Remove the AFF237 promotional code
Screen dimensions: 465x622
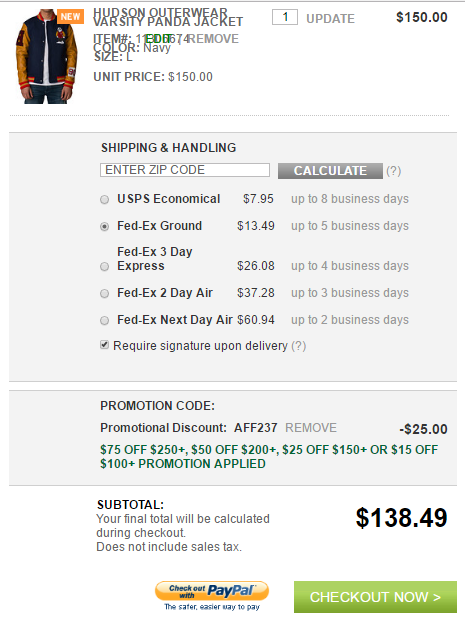[311, 428]
